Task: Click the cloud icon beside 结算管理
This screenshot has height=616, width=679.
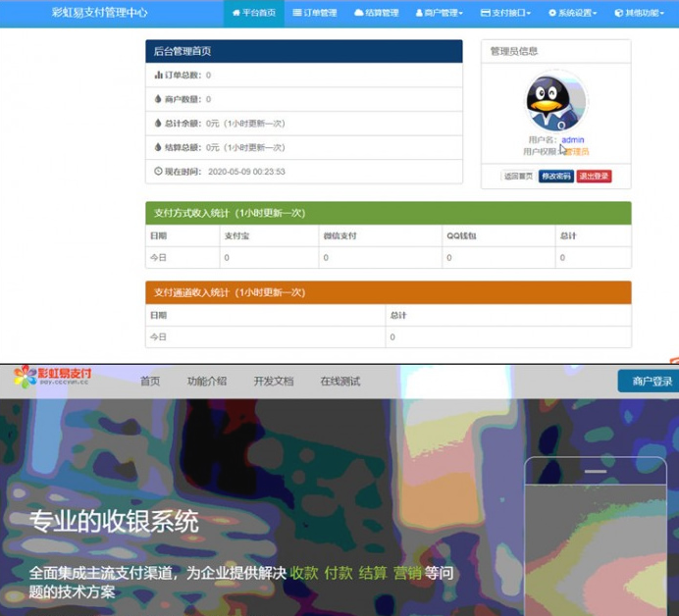Action: 358,14
